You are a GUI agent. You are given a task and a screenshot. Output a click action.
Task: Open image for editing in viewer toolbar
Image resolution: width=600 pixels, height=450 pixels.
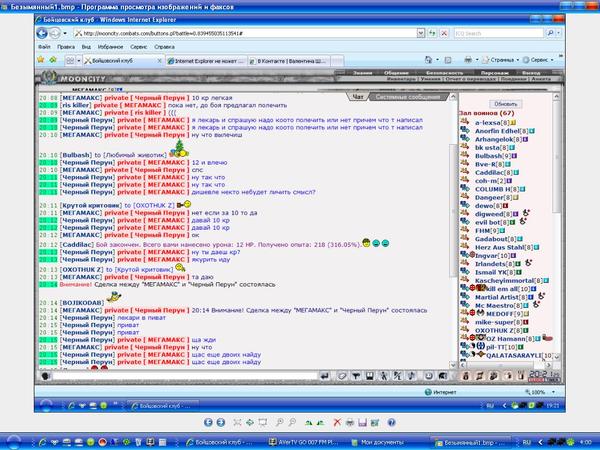[x=375, y=422]
